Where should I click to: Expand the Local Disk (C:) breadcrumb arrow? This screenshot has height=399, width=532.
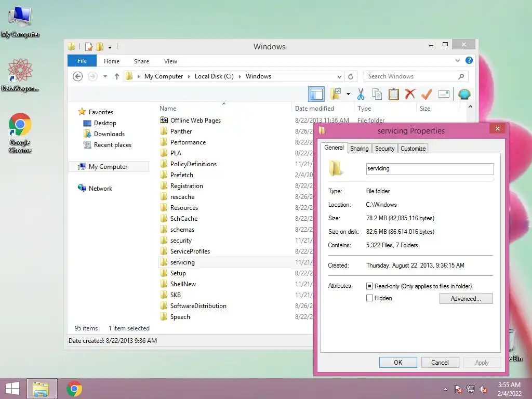pyautogui.click(x=240, y=76)
